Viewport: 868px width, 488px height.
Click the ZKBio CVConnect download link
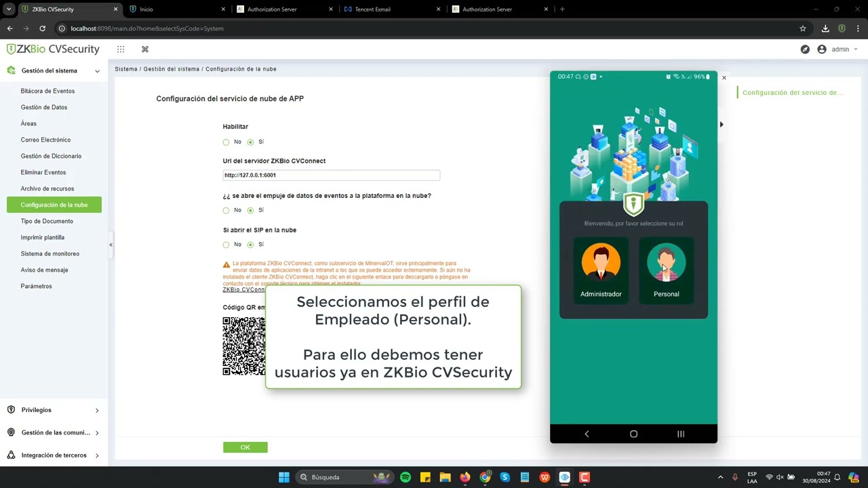tap(244, 289)
